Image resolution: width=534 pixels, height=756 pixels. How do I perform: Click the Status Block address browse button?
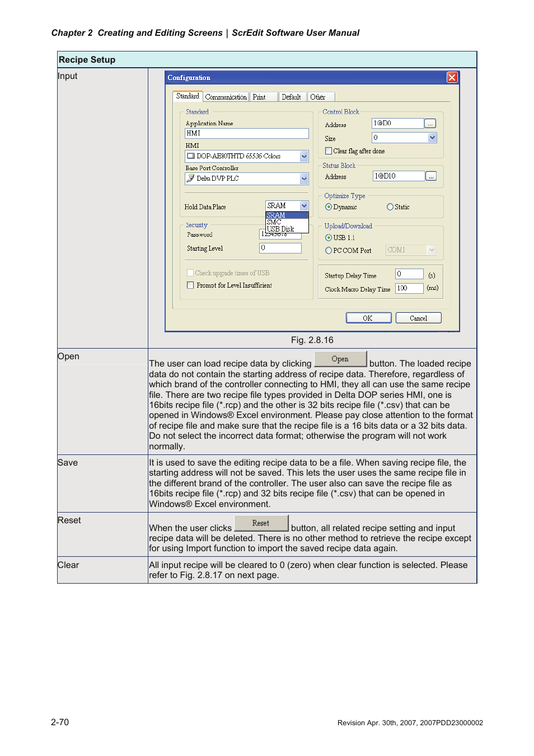point(431,176)
